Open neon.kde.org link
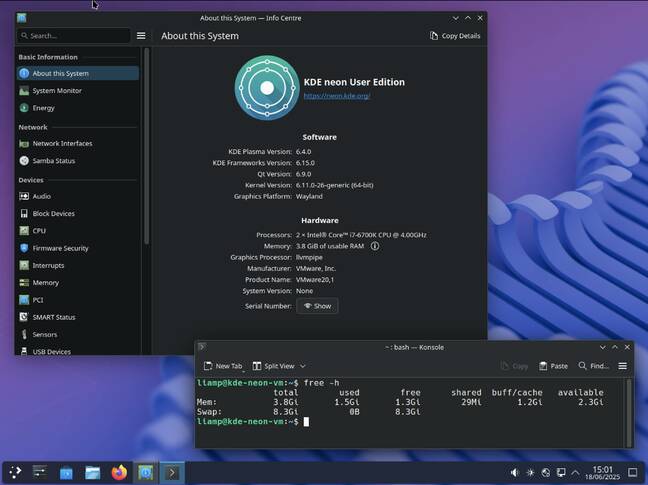This screenshot has height=485, width=648. click(337, 96)
